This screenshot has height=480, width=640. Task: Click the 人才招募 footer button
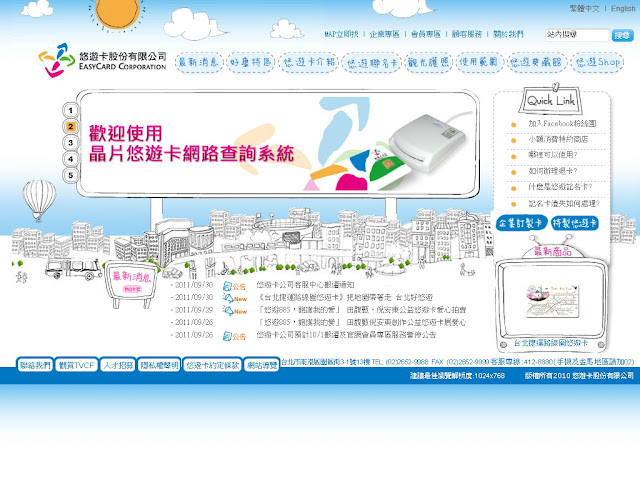pos(118,365)
